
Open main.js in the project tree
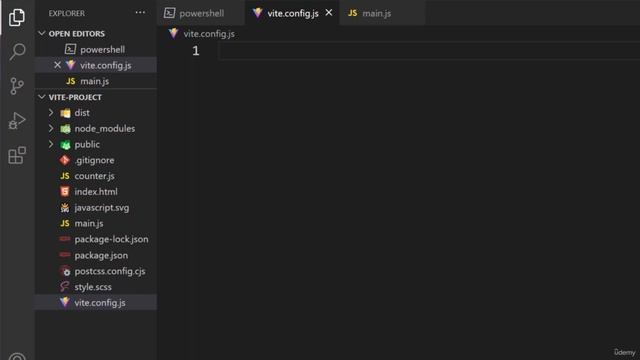96,223
